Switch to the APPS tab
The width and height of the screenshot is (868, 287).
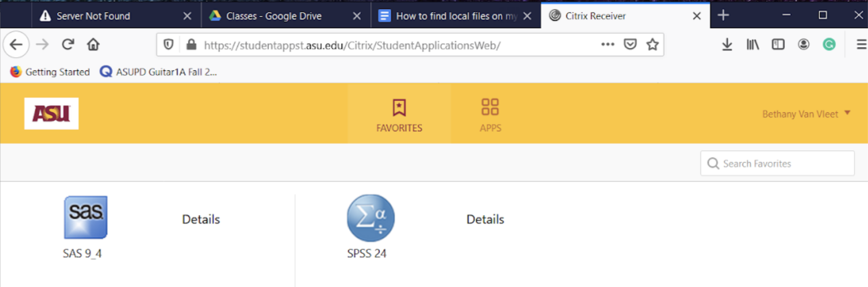click(x=490, y=115)
